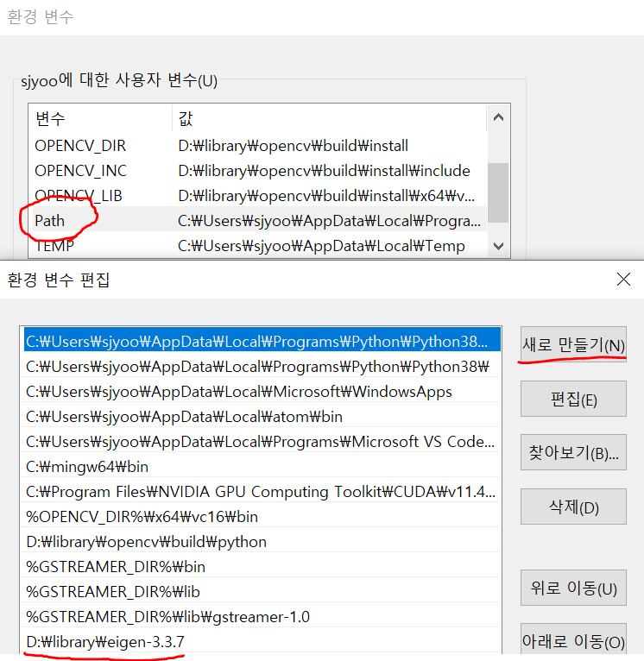Select the OPENCV_LIB variable row
This screenshot has width=644, height=661.
tap(257, 196)
